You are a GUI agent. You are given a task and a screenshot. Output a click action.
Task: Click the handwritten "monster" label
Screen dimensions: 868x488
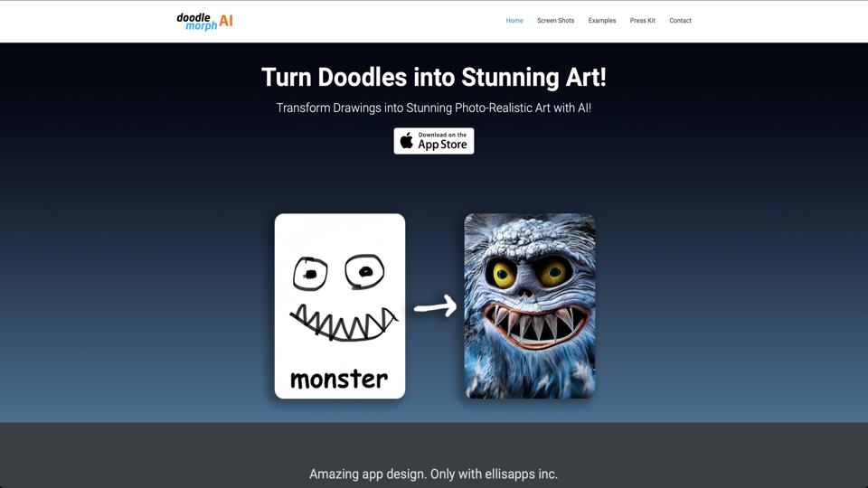coord(339,379)
